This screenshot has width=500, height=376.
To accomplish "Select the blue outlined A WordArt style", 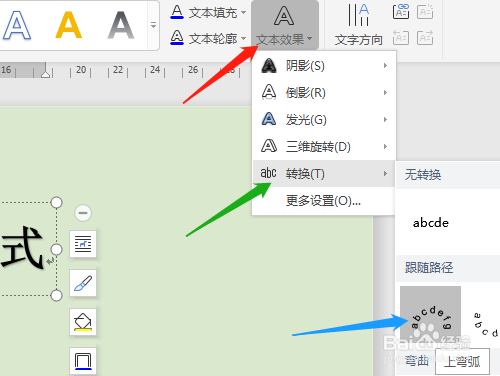I will pyautogui.click(x=17, y=25).
